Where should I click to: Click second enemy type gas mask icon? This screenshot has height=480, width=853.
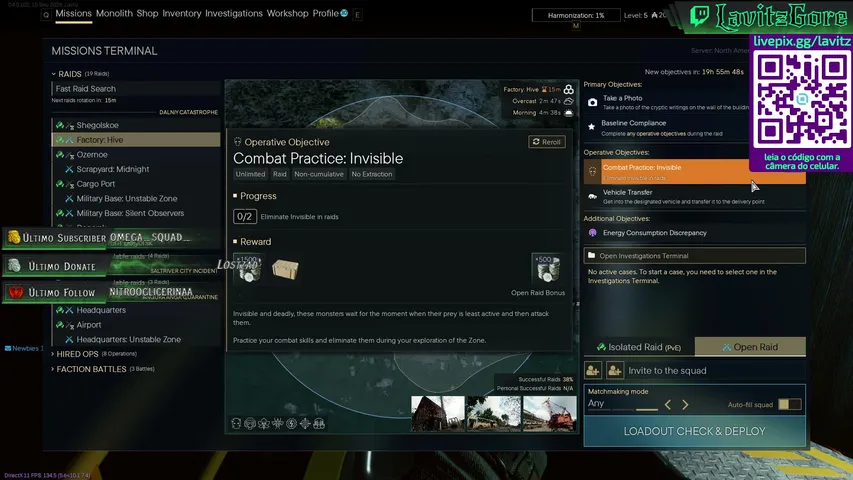250,423
